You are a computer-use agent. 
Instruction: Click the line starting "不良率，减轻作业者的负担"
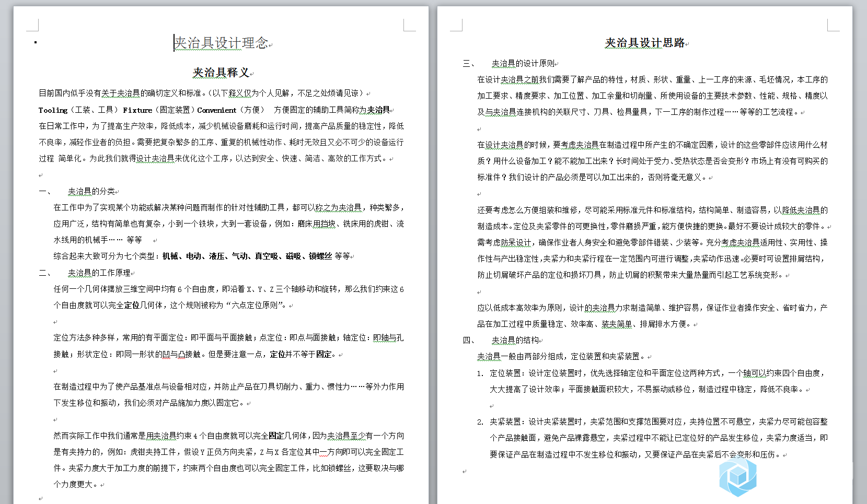click(221, 142)
